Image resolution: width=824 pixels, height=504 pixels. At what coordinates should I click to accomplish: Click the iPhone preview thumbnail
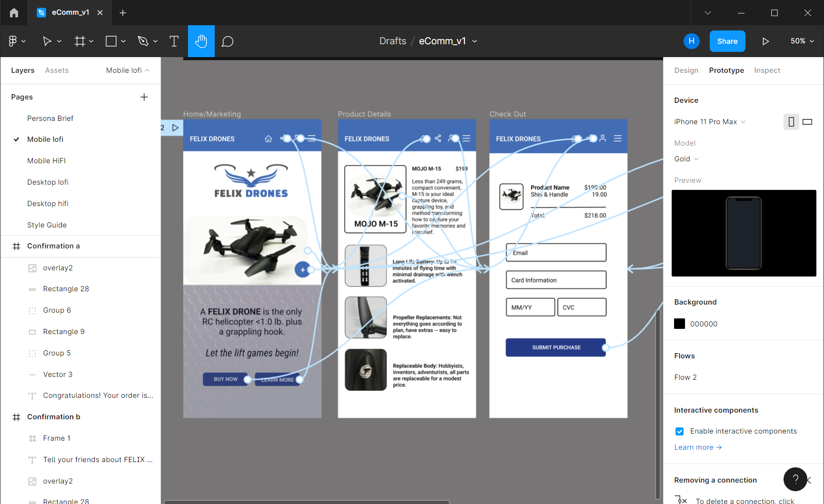(x=744, y=233)
